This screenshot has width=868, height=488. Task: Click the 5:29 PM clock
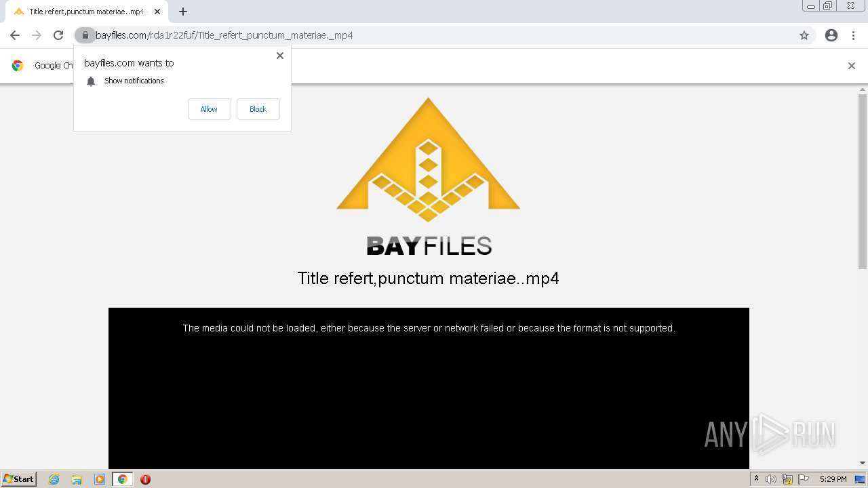pyautogui.click(x=833, y=479)
